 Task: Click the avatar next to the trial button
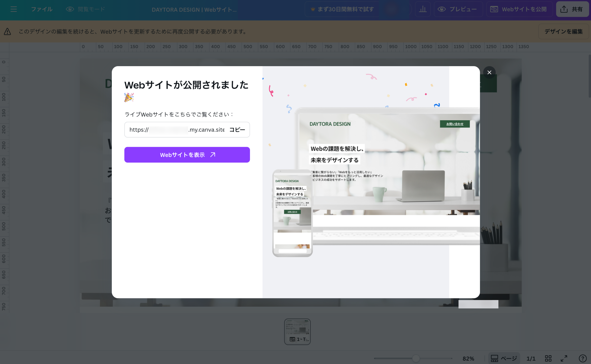(391, 9)
